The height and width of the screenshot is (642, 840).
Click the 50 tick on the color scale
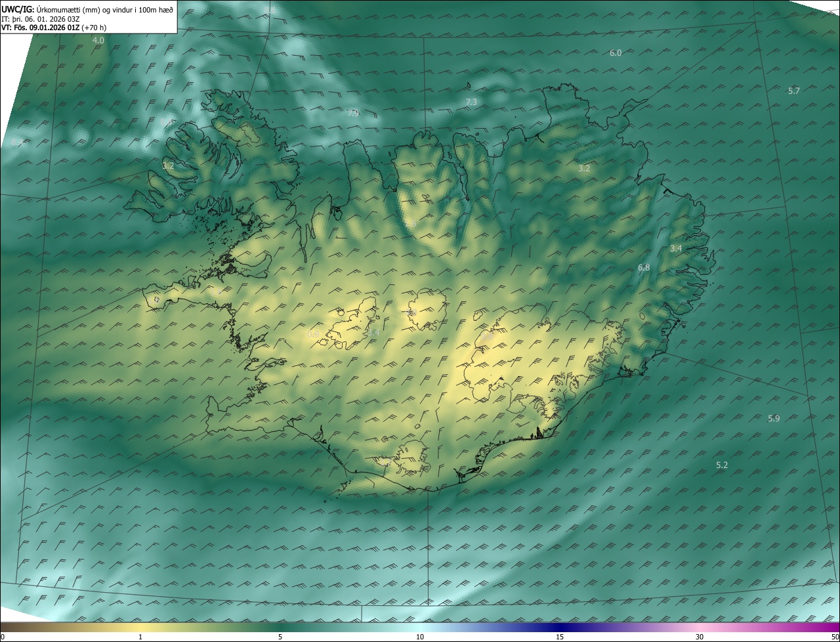[835, 637]
